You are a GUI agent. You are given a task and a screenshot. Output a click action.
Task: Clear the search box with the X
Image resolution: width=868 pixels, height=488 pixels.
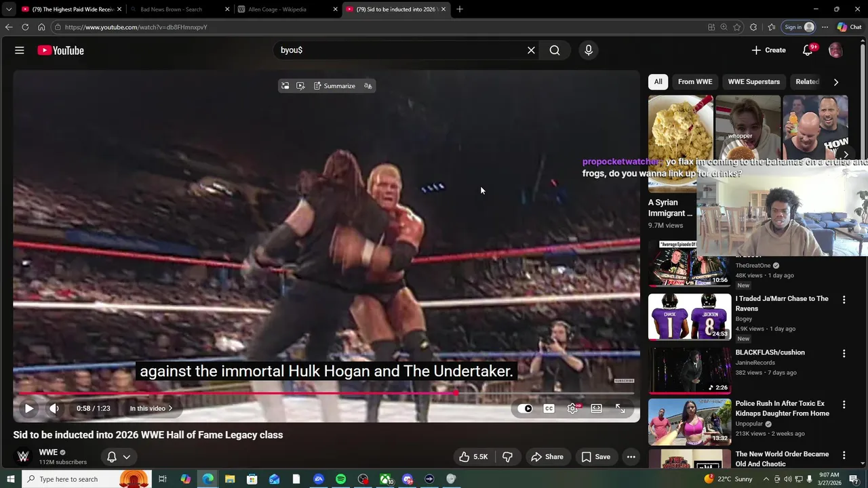pos(531,50)
